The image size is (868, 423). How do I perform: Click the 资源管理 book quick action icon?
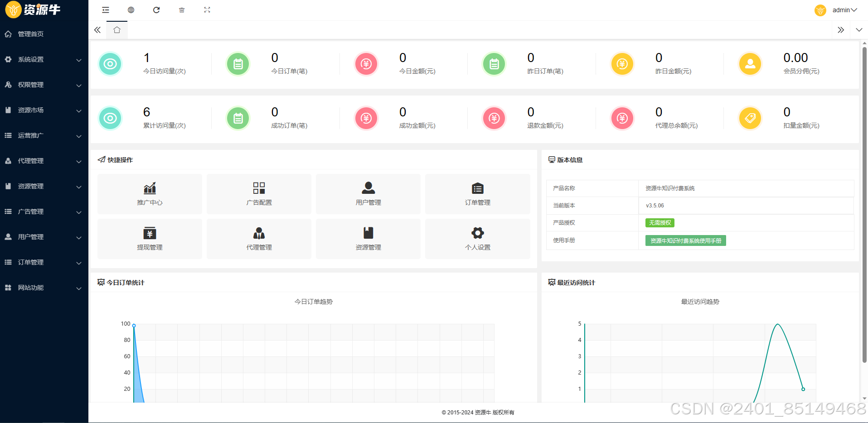click(x=368, y=233)
